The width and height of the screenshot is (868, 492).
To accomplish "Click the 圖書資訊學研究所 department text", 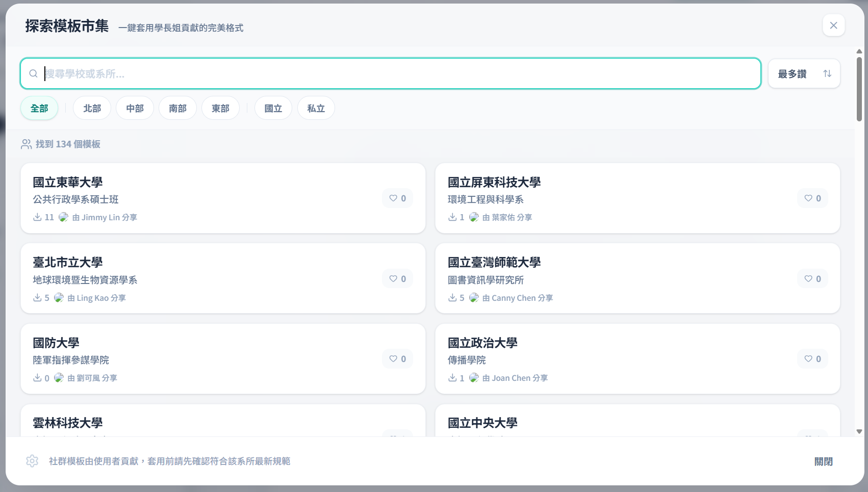I will coord(486,280).
